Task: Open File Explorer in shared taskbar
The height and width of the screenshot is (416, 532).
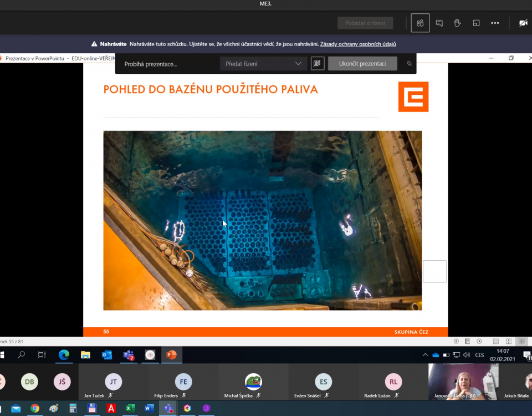Action: (85, 355)
